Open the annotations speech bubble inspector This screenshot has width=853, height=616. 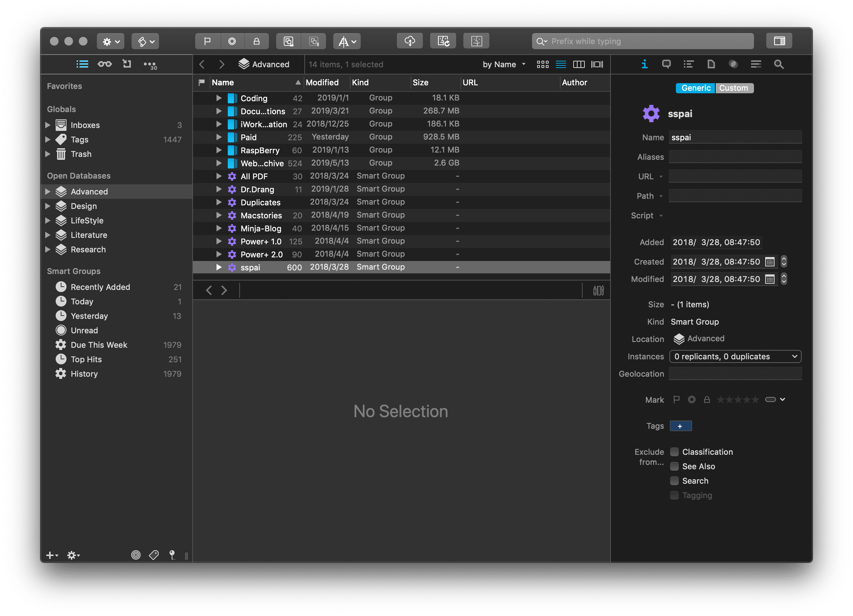(666, 64)
